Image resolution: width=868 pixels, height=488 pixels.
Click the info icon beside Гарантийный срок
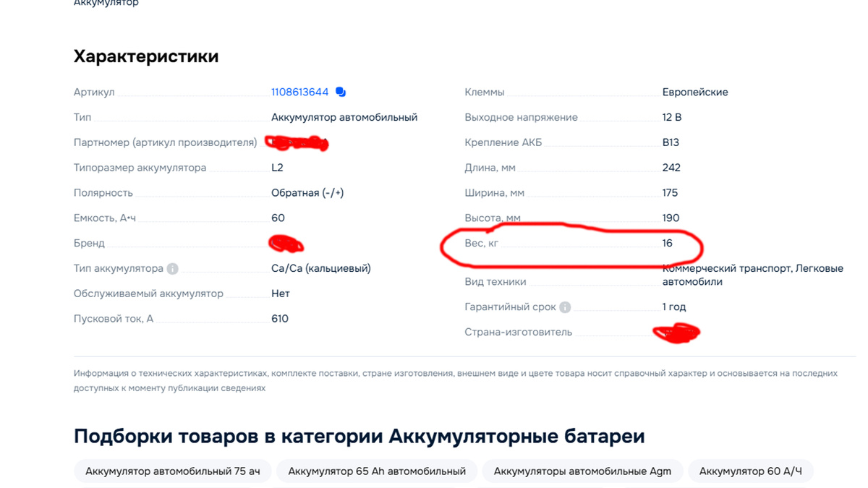tap(565, 307)
